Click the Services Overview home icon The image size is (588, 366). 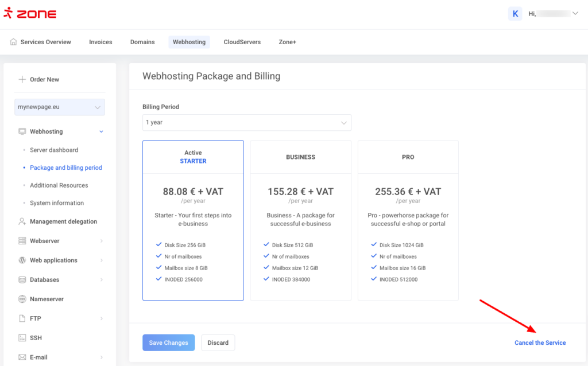[14, 42]
